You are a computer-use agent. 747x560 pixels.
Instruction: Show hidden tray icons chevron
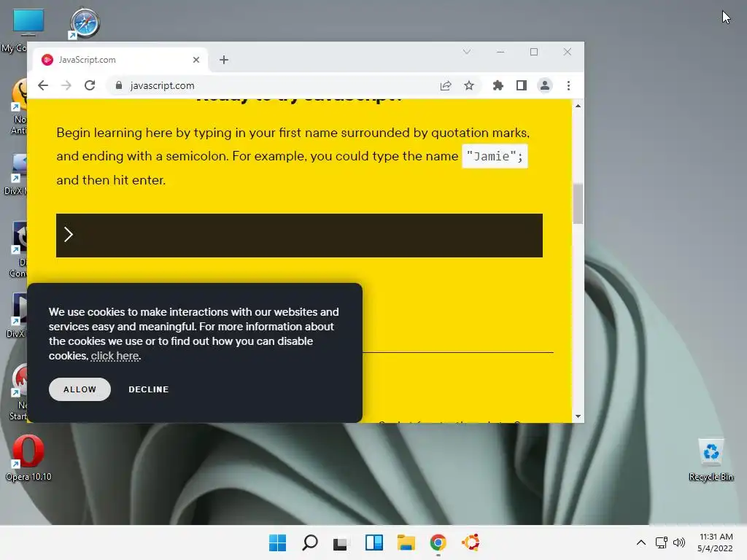[641, 542]
